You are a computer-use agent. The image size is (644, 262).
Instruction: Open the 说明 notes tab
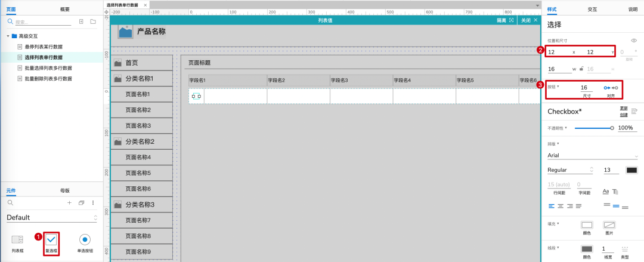(633, 9)
